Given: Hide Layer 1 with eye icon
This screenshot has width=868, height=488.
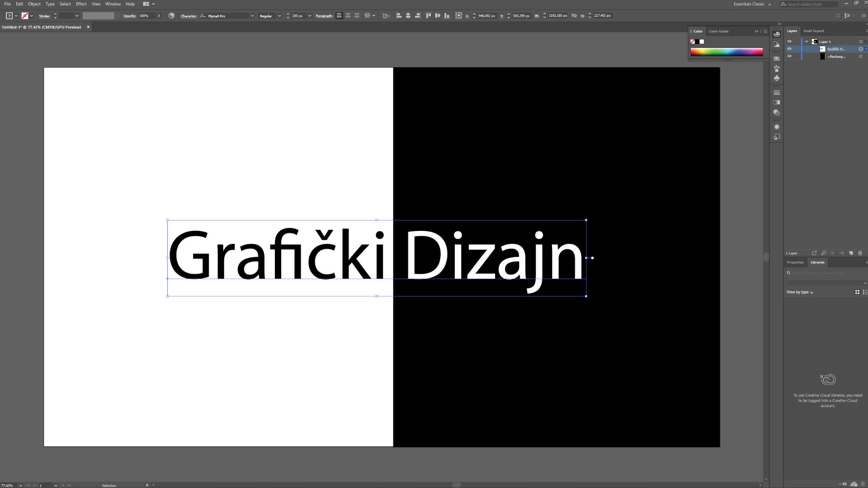Looking at the screenshot, I should 789,42.
